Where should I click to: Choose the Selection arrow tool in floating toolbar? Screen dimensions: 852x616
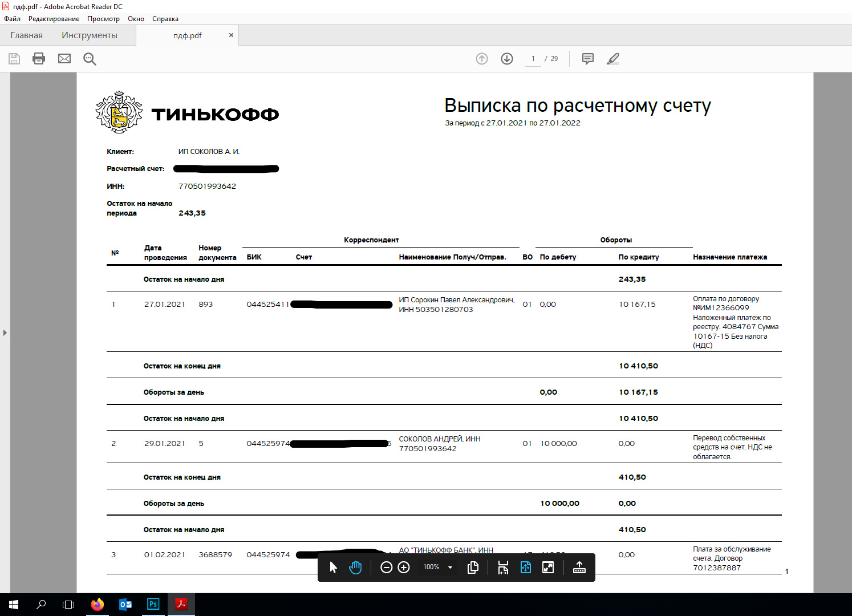click(334, 568)
